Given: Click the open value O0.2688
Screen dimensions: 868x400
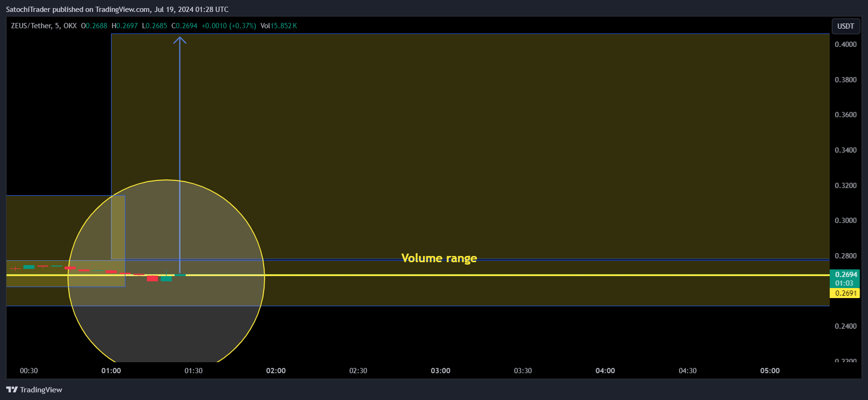Looking at the screenshot, I should tap(94, 26).
